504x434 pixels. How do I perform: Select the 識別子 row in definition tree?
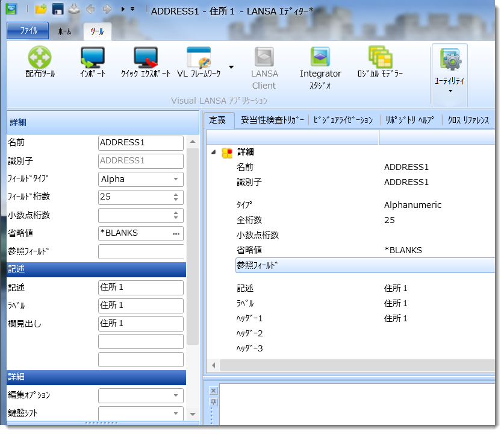[366, 183]
